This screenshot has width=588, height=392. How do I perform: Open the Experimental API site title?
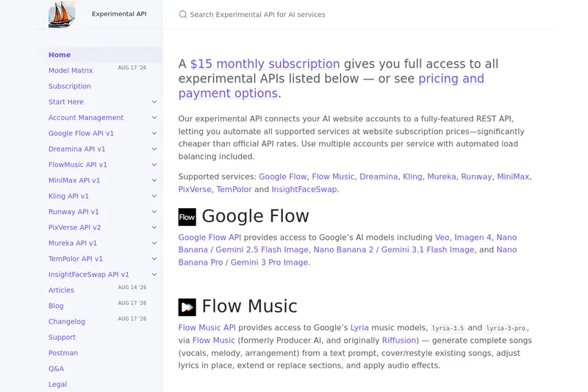119,14
